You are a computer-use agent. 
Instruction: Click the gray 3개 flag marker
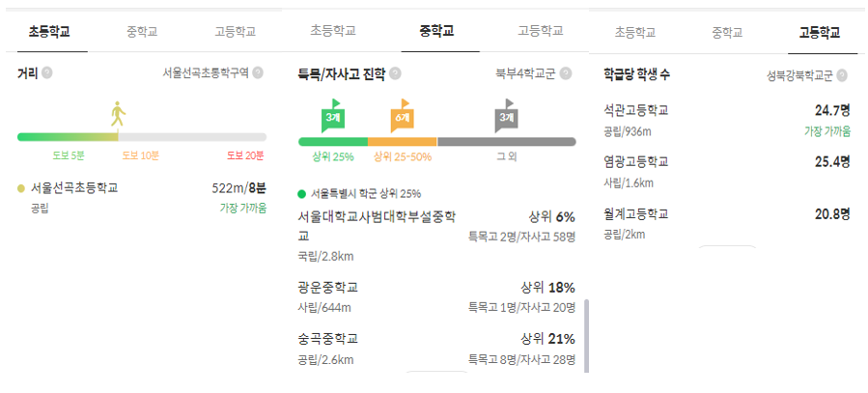[x=507, y=116]
